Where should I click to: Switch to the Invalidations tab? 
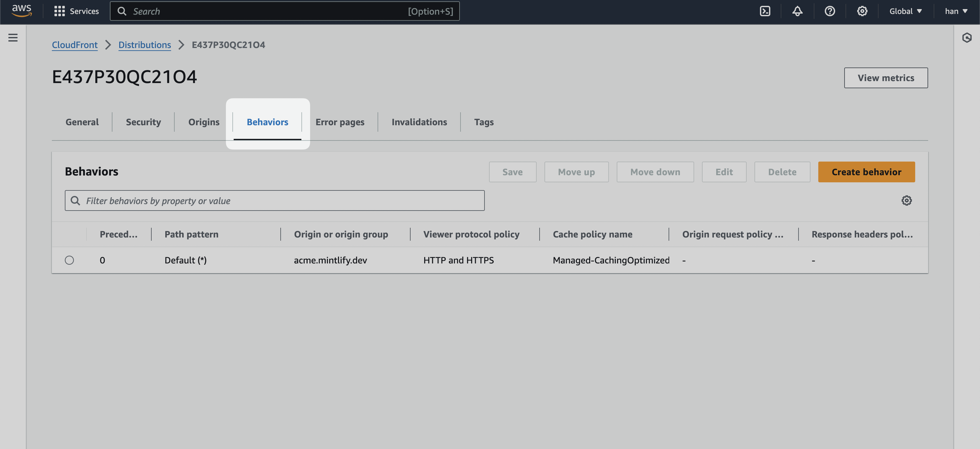pyautogui.click(x=419, y=122)
